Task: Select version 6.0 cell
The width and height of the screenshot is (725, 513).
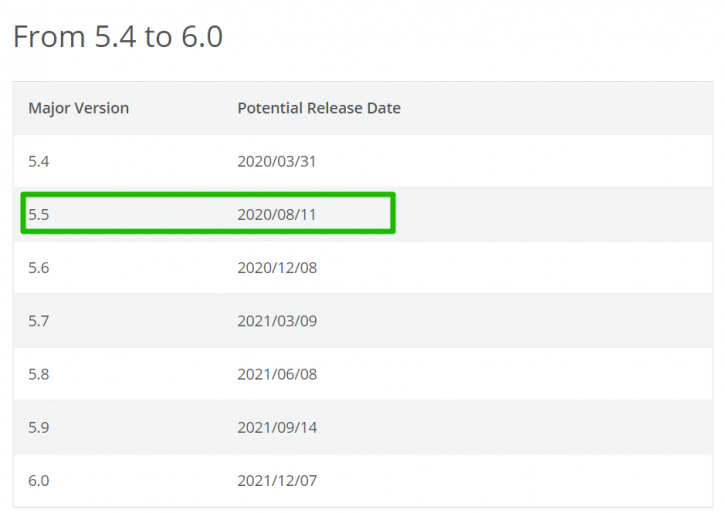Action: click(x=39, y=481)
